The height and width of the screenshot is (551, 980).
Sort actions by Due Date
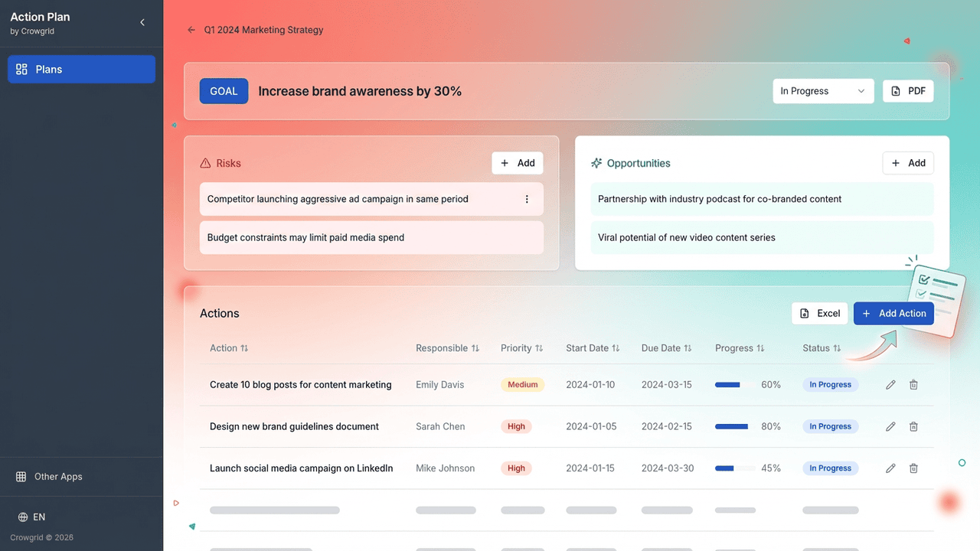666,348
